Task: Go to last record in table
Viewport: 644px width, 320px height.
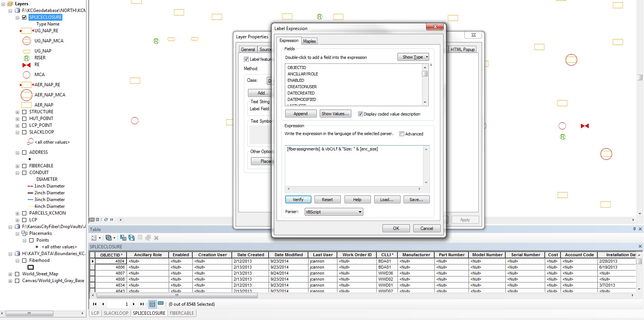Action: coord(142,304)
